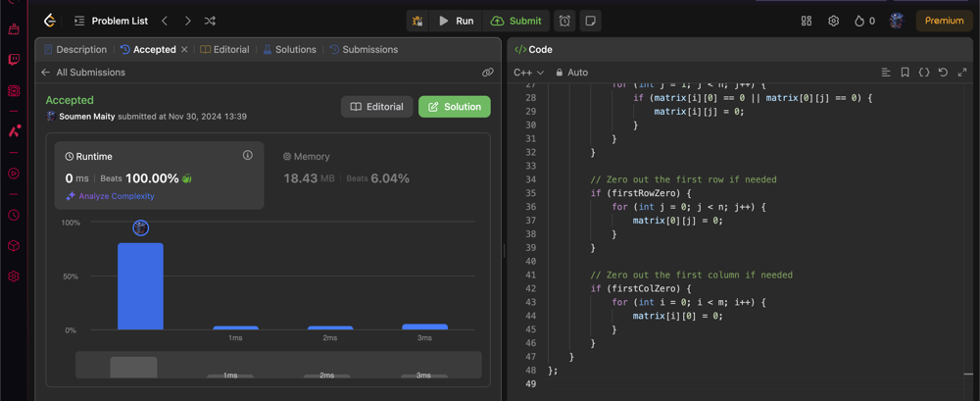Go back to All Submissions
Viewport: 980px width, 401px height.
[83, 73]
